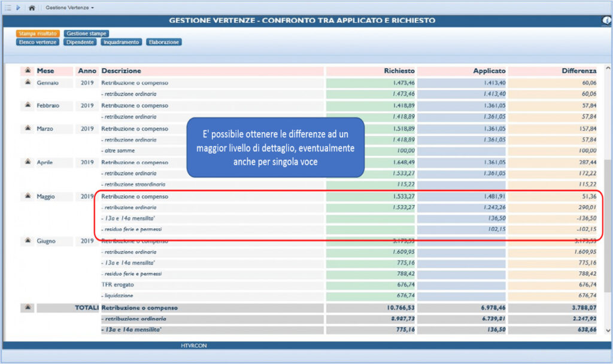The image size is (613, 364).
Task: Select Gennaio Applicato value 1.413,40
Action: [x=494, y=83]
